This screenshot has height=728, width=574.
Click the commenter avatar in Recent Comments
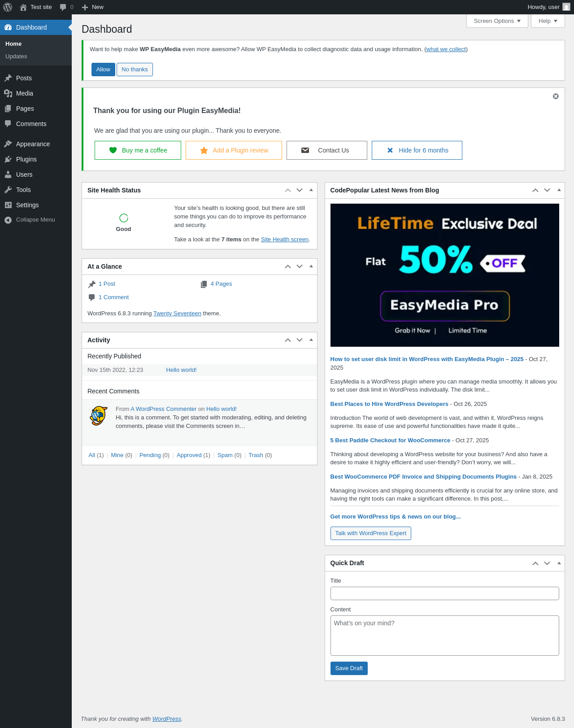(99, 416)
